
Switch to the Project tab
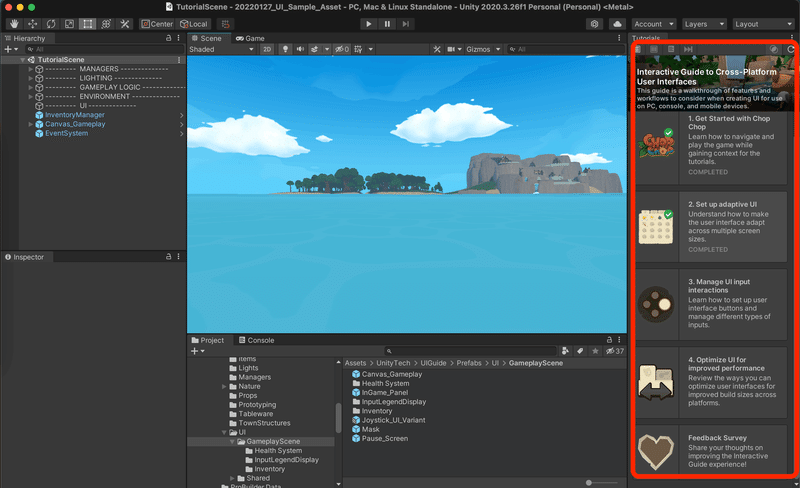click(208, 340)
